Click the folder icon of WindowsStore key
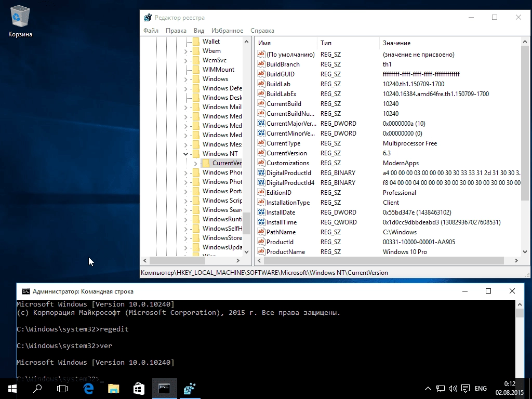 196,238
